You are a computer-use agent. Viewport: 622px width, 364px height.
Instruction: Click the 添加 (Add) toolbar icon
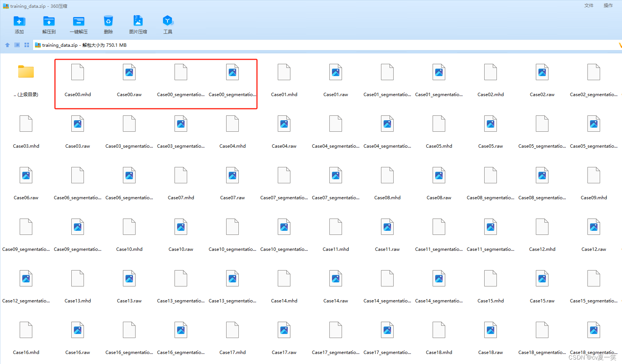[19, 21]
